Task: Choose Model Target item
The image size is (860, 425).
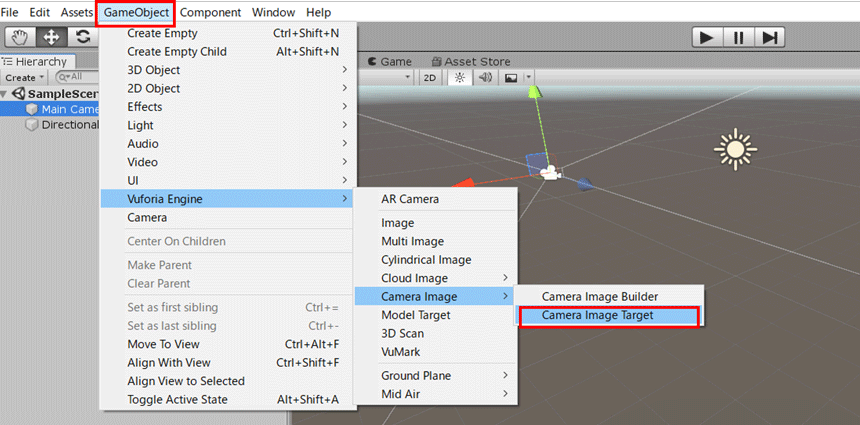Action: tap(435, 315)
